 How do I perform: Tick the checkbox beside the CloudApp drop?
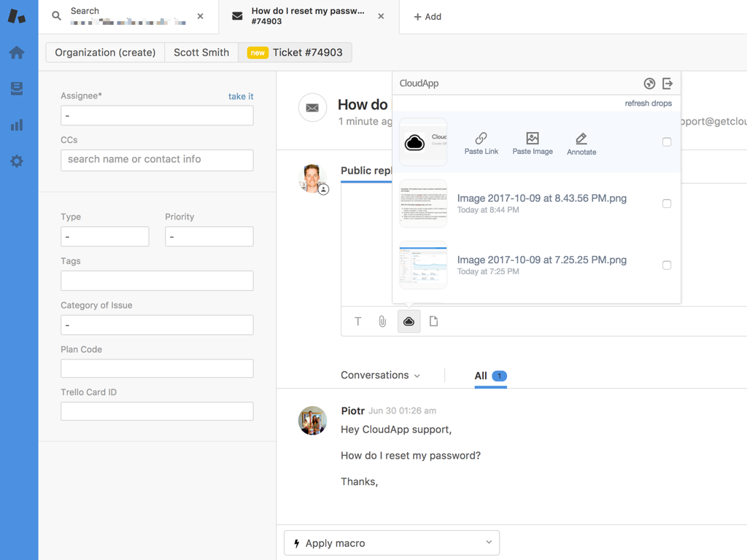tap(666, 142)
